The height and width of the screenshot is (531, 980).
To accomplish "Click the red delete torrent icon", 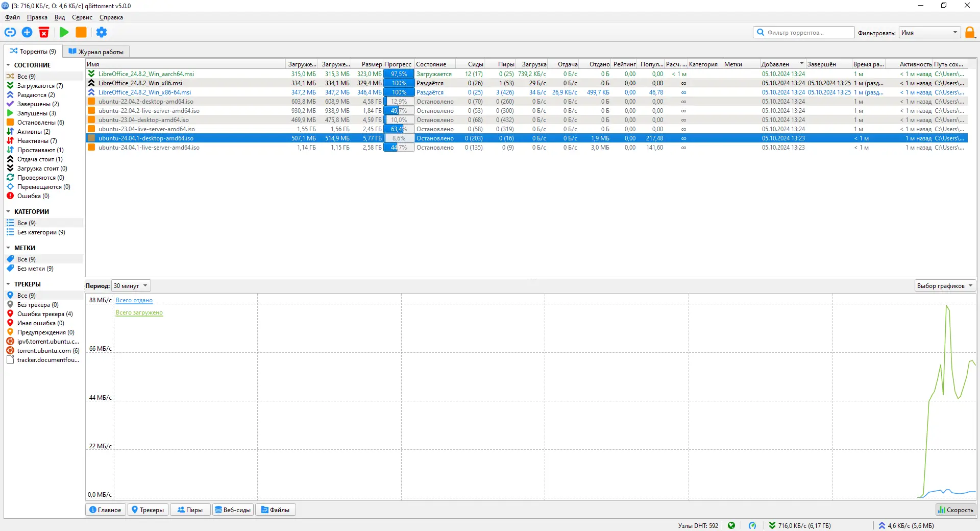I will click(44, 32).
